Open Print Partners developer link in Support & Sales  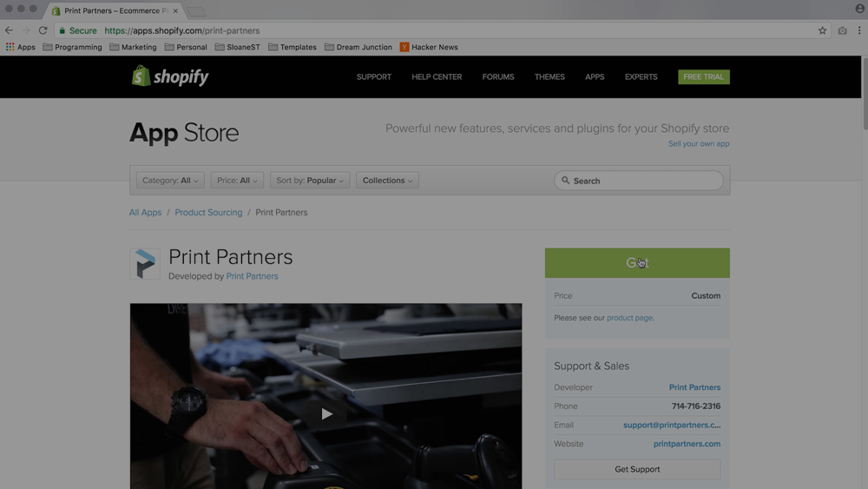[694, 387]
